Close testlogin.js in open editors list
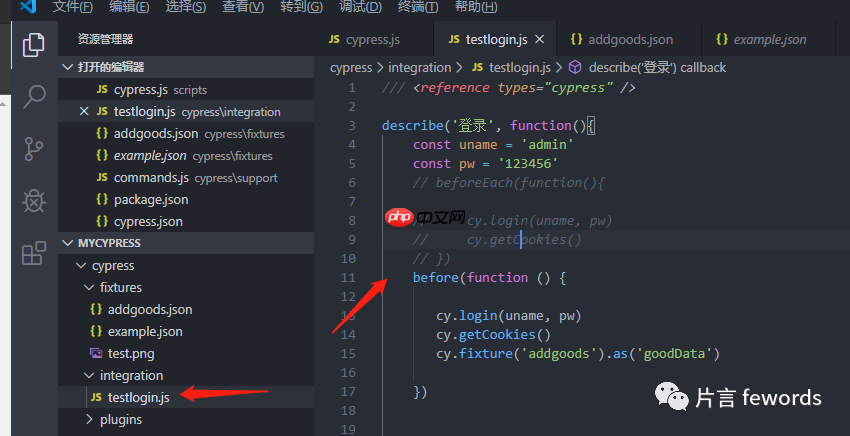The width and height of the screenshot is (850, 436). [x=84, y=112]
